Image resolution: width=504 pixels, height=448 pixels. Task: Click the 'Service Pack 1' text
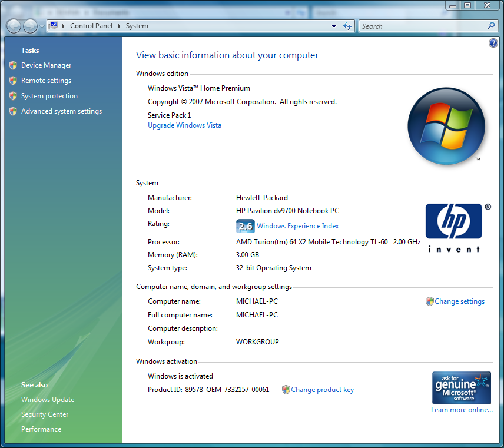pyautogui.click(x=170, y=115)
